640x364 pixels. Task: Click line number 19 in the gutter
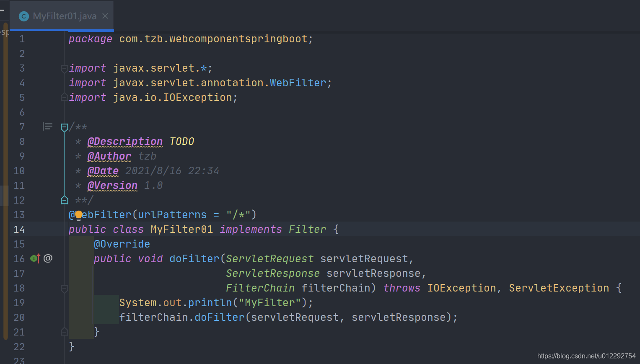(x=19, y=303)
